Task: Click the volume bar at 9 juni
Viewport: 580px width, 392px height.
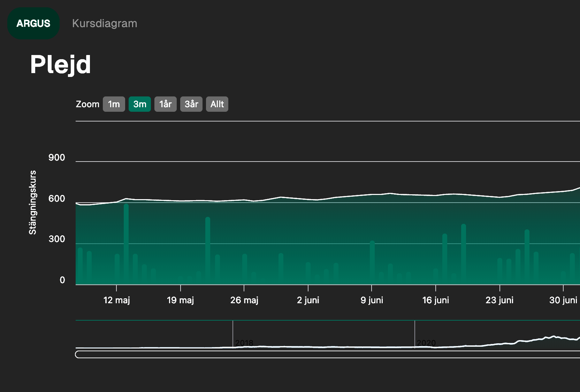Action: [372, 262]
